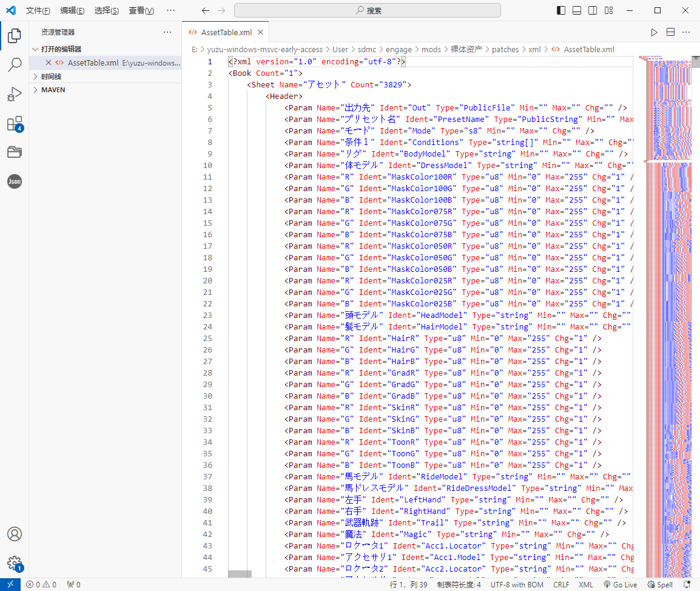Click line number 23 in gutter
The image size is (700, 591).
pyautogui.click(x=207, y=315)
